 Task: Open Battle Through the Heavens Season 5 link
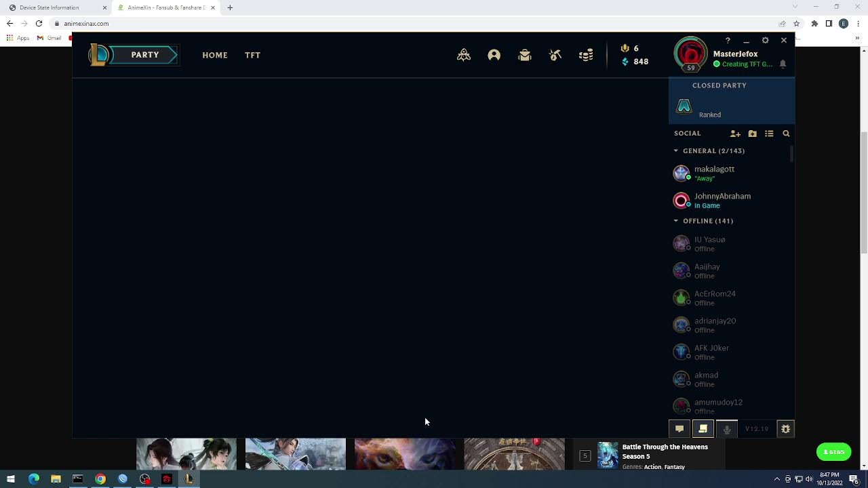[665, 451]
